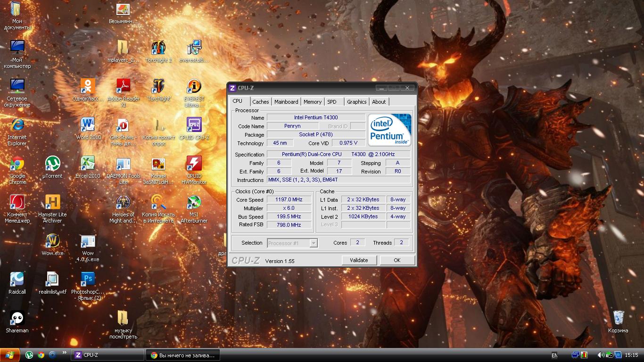Click the Validate button in CPU-Z
The height and width of the screenshot is (362, 644).
point(359,260)
